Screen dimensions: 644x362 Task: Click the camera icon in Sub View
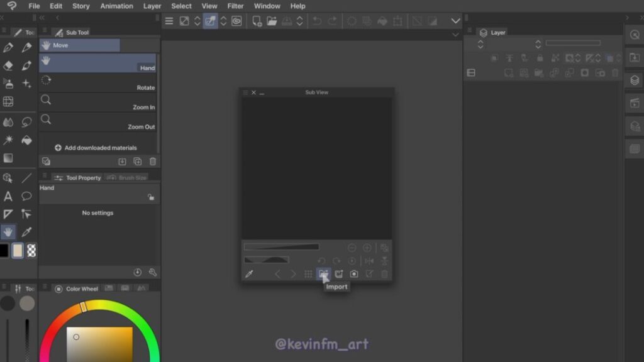(x=354, y=274)
